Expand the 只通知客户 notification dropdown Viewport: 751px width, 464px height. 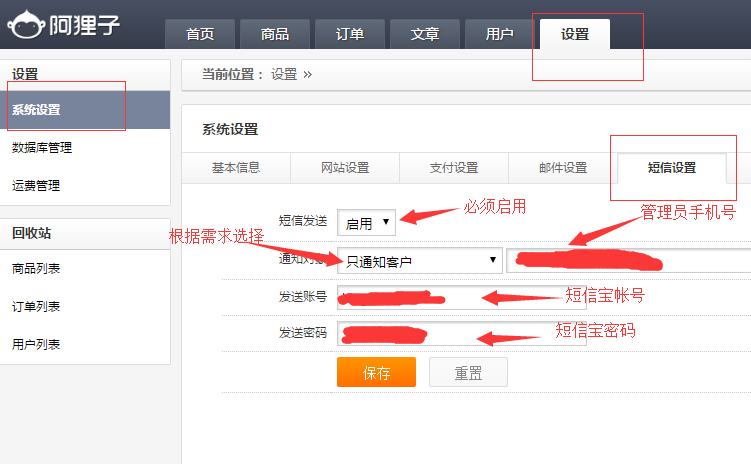[419, 261]
